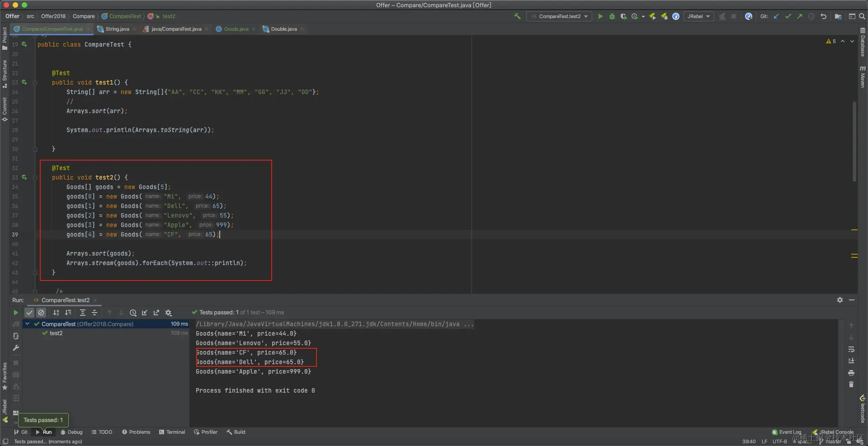868x446 pixels.
Task: Expand all test results in the tree
Action: point(83,313)
